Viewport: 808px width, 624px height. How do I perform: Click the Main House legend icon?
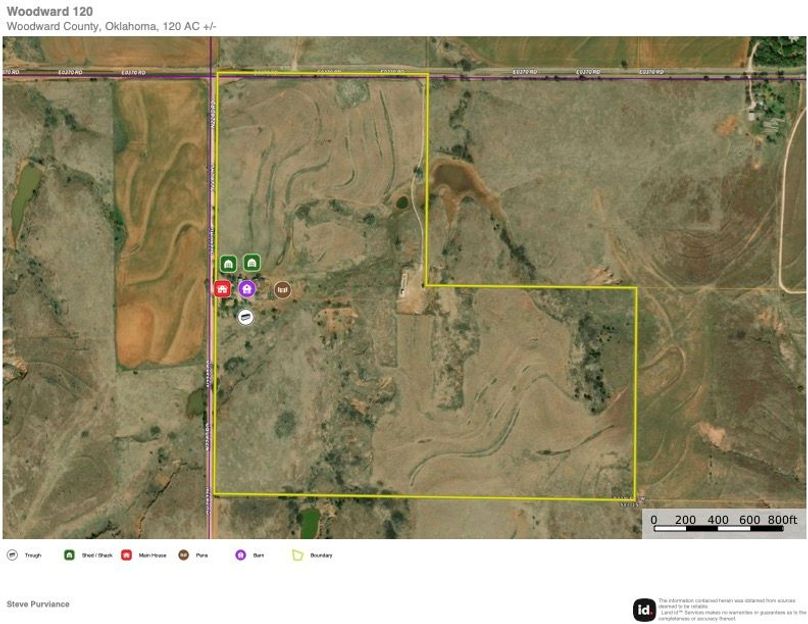126,554
